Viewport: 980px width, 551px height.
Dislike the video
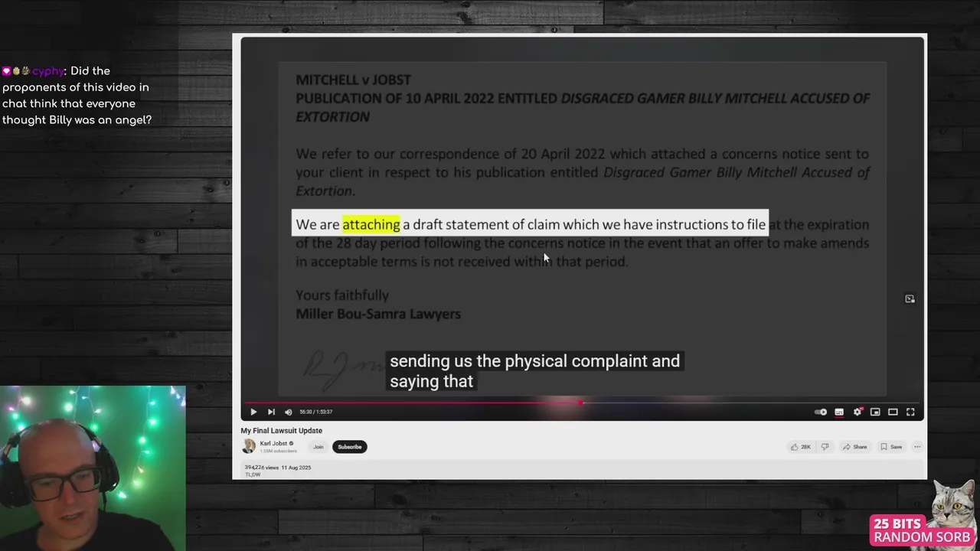[825, 447]
